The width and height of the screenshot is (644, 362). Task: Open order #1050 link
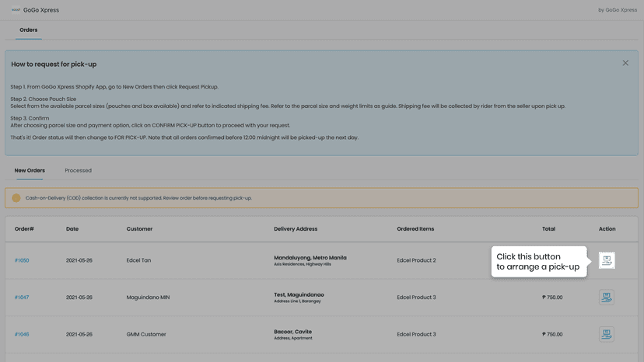(x=22, y=260)
